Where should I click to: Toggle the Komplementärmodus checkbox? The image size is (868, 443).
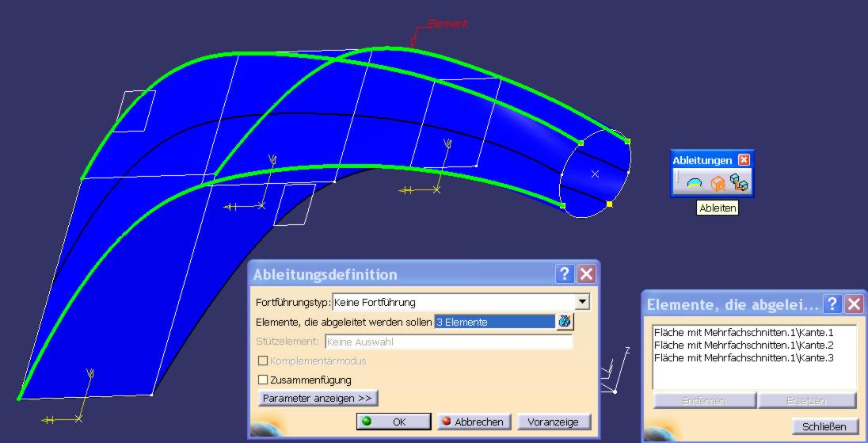pyautogui.click(x=264, y=361)
